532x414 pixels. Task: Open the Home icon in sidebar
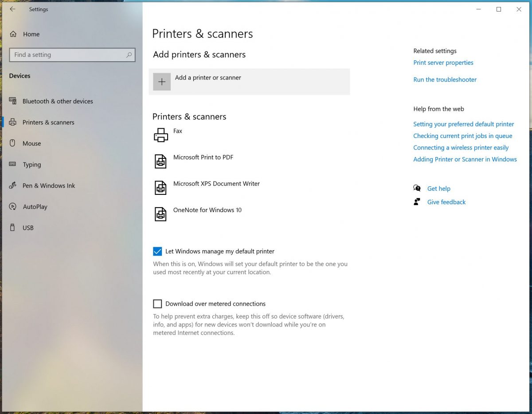coord(13,34)
